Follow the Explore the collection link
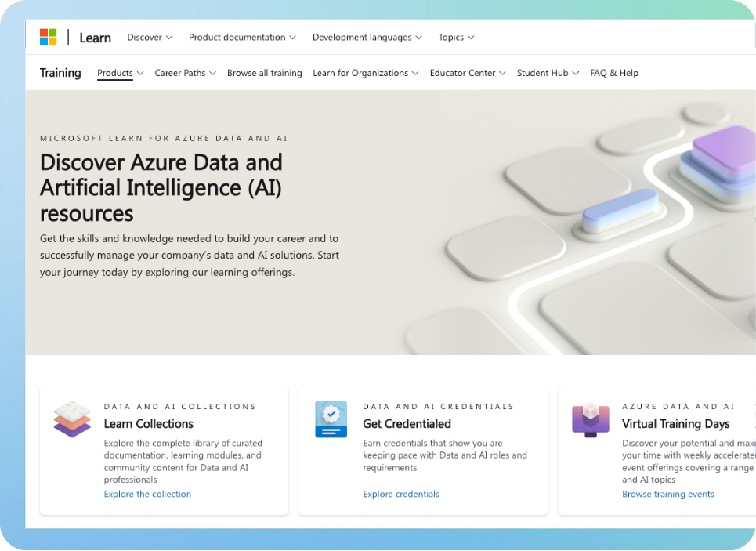The width and height of the screenshot is (756, 551). point(147,494)
